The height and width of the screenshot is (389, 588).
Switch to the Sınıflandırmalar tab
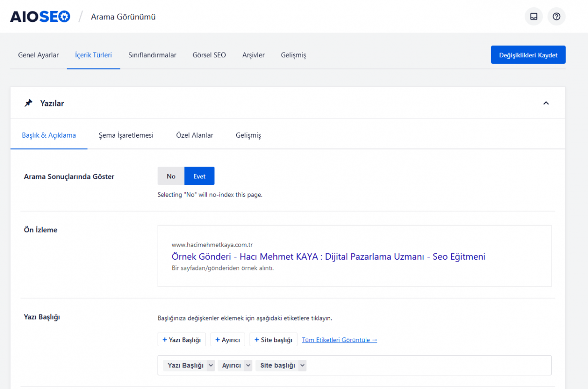152,55
